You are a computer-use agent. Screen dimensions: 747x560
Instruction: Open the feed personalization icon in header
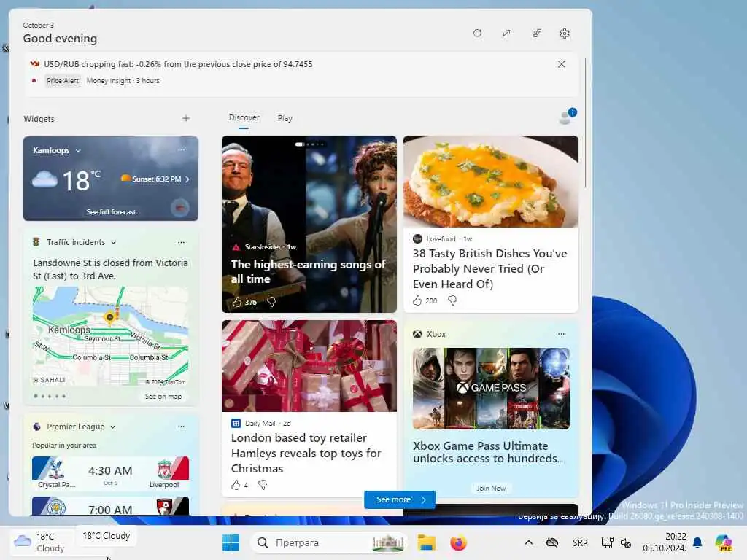coord(536,34)
